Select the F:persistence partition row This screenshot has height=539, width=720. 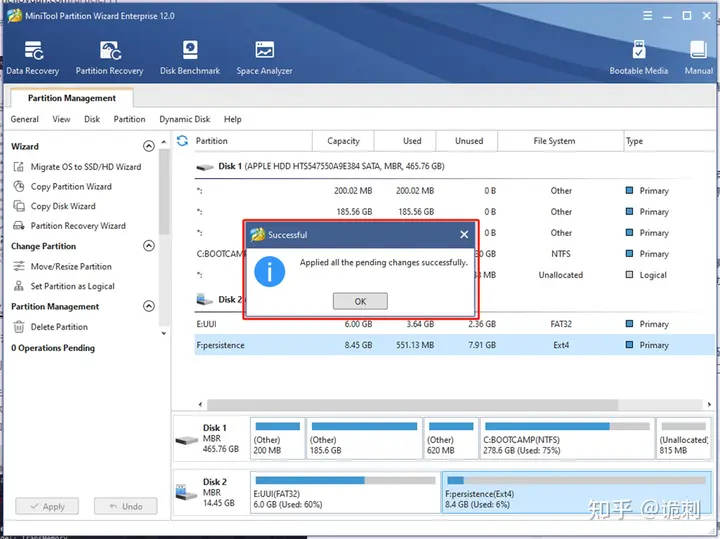click(x=455, y=345)
